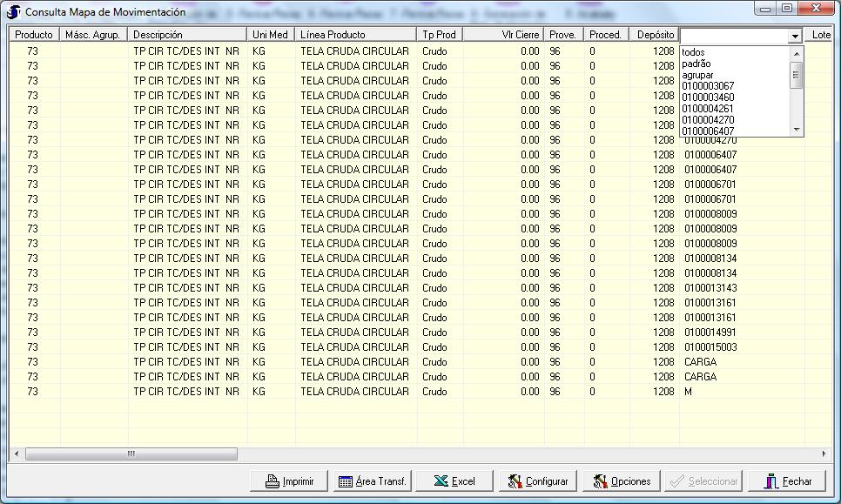Maximize the Consulta Mapa de Movimentación window
Screen dimensions: 841x504
(x=786, y=9)
